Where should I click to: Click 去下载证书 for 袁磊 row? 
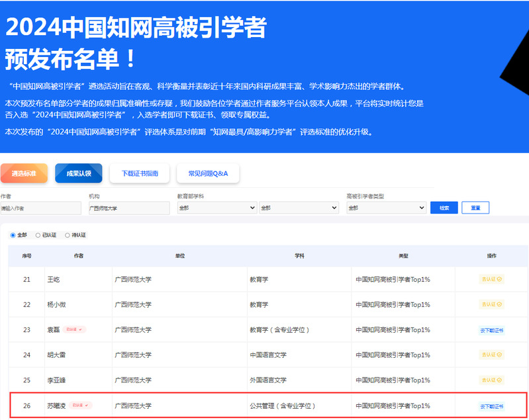pyautogui.click(x=491, y=330)
